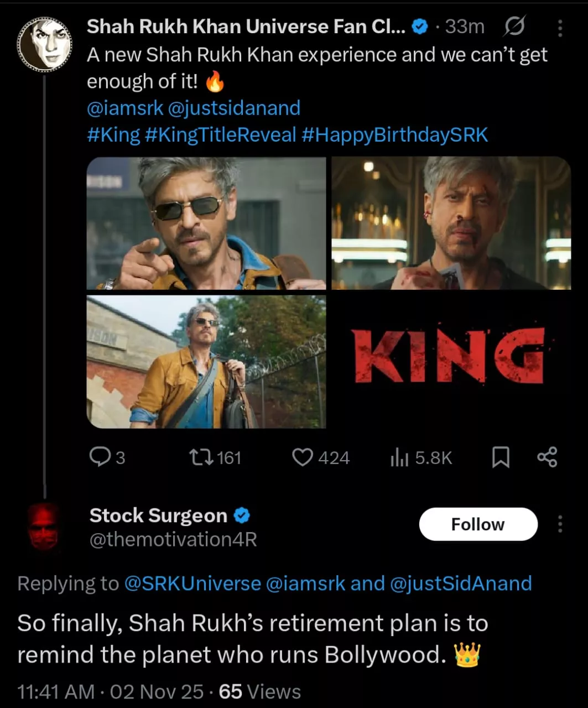The height and width of the screenshot is (708, 588).
Task: Bookmark the King title reveal post
Action: click(x=501, y=457)
